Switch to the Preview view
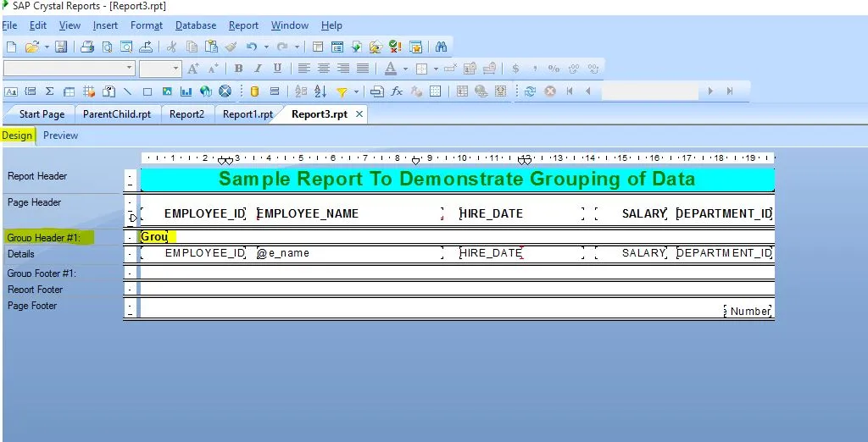The height and width of the screenshot is (442, 868). [x=60, y=135]
